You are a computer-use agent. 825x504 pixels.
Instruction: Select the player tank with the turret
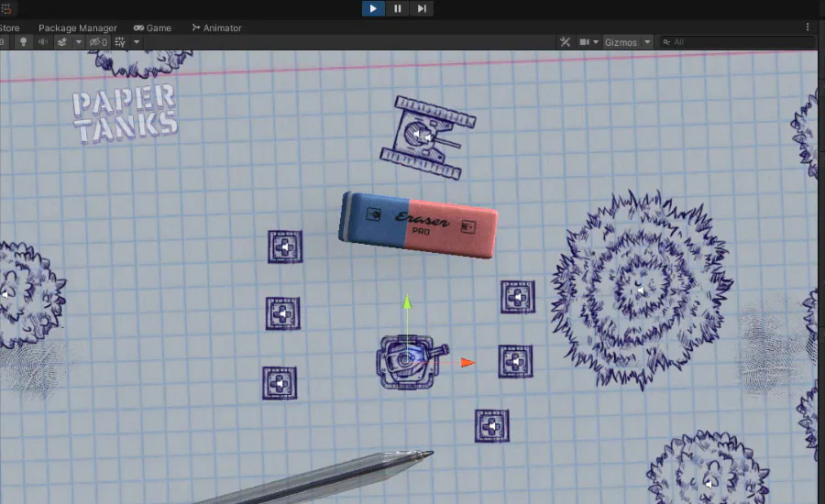407,362
